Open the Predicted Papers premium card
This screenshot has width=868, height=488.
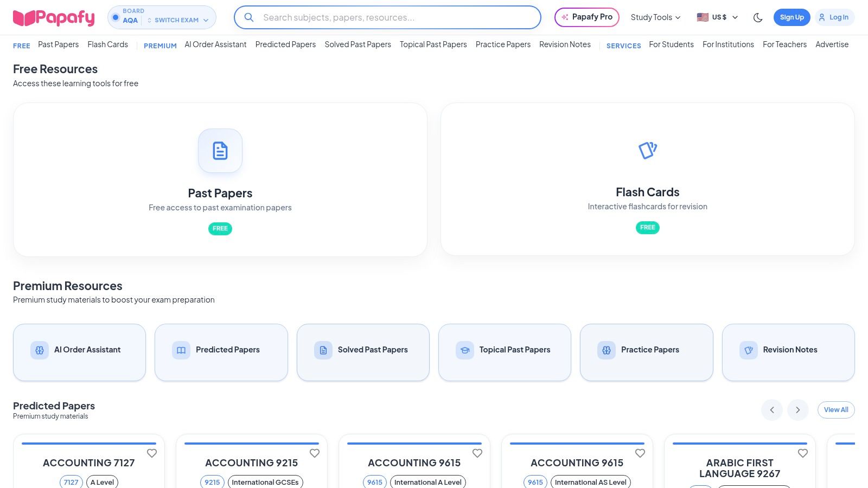point(221,352)
